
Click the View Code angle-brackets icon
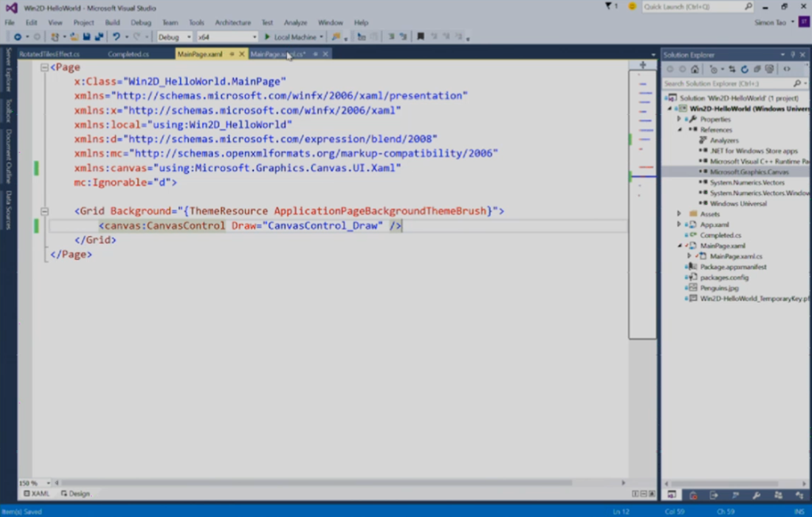pyautogui.click(x=787, y=69)
